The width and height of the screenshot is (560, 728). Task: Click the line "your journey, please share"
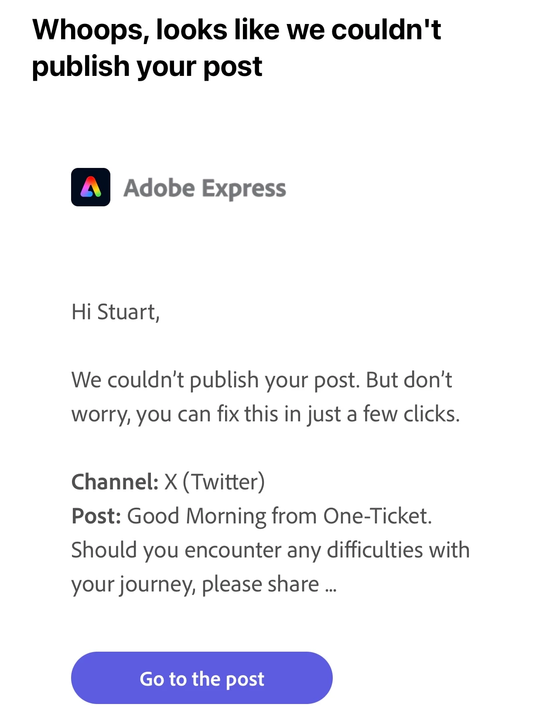pyautogui.click(x=195, y=584)
